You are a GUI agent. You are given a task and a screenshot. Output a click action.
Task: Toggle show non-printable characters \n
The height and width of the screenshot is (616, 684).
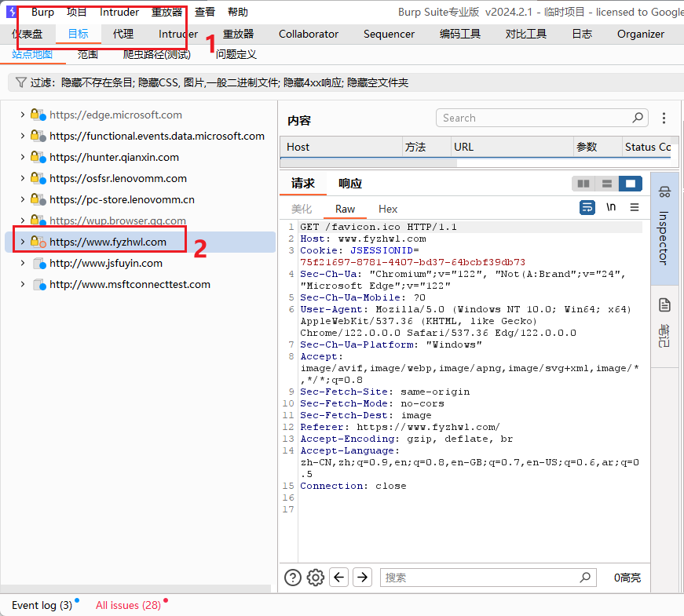[x=611, y=207]
